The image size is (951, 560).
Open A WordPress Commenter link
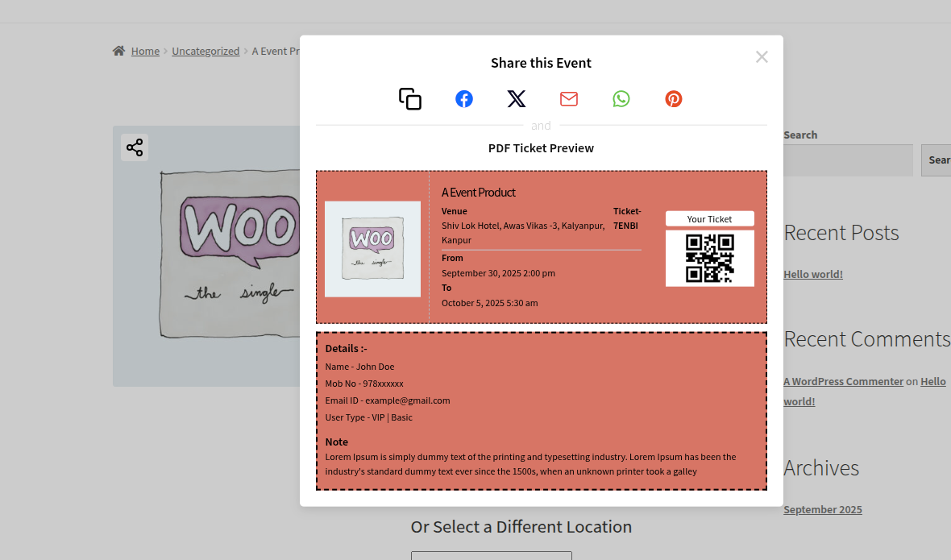(x=843, y=381)
